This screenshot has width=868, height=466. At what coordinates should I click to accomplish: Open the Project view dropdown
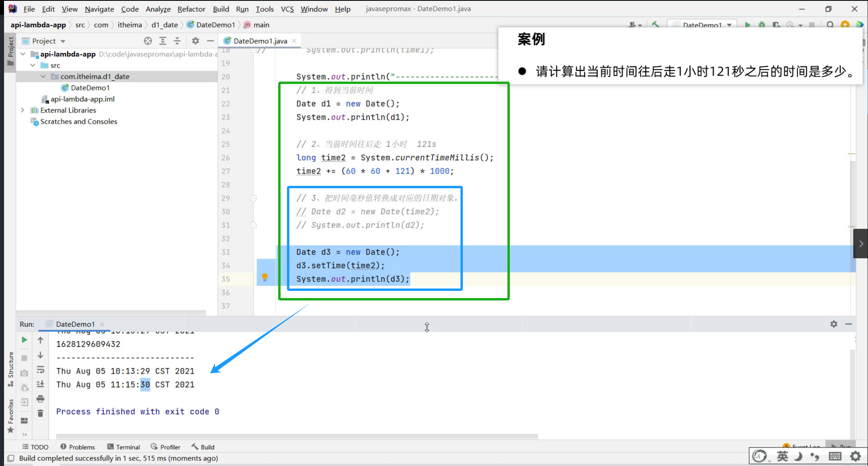pyautogui.click(x=63, y=41)
